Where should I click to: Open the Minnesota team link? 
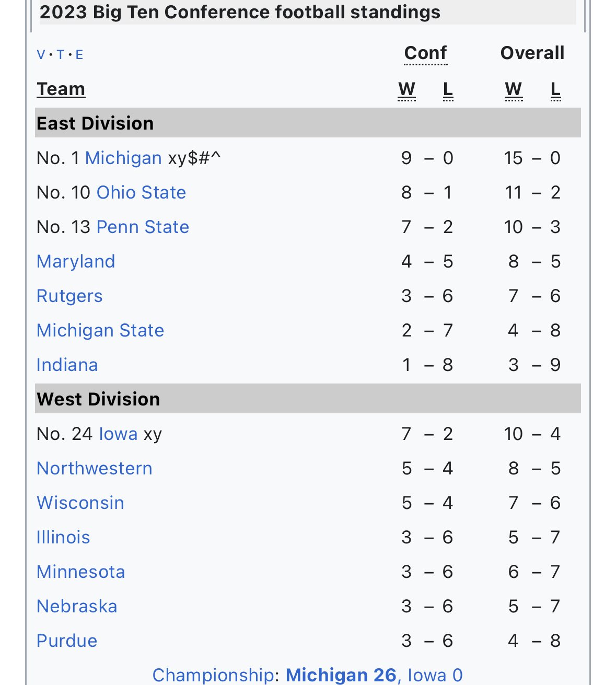pos(80,572)
